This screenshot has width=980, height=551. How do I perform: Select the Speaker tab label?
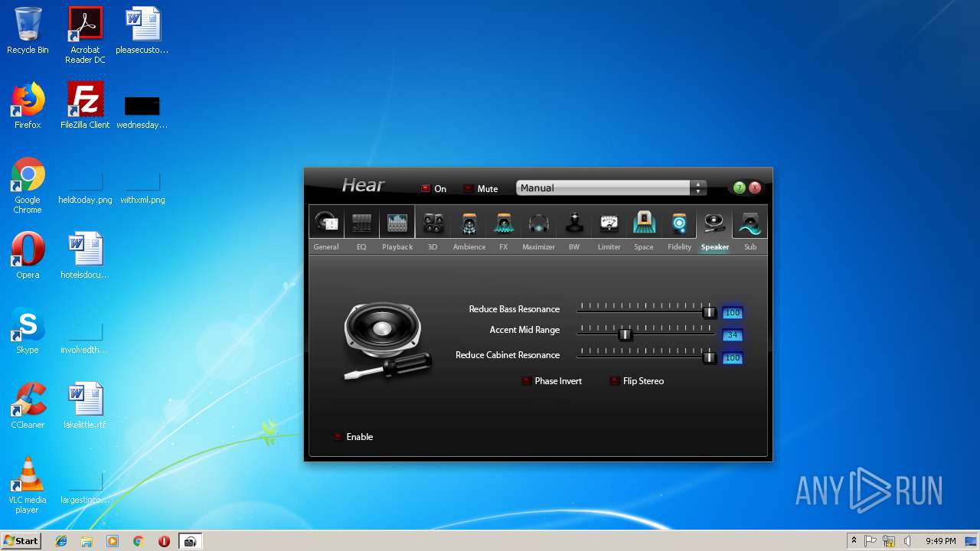point(715,247)
